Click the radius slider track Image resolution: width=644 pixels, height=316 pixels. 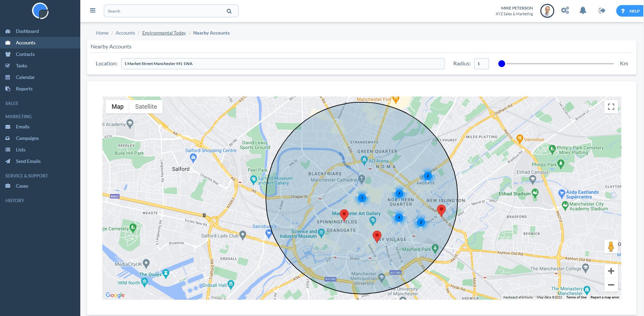point(556,64)
